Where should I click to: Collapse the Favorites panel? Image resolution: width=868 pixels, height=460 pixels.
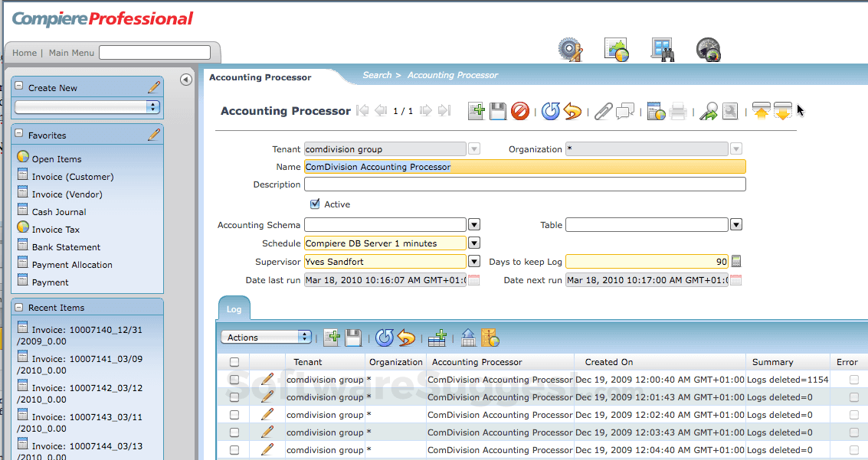(19, 134)
